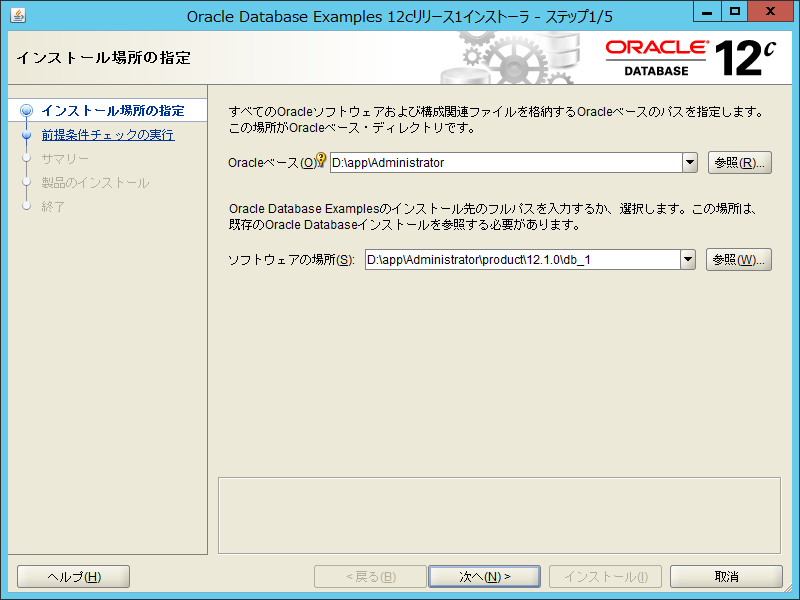Proceed with the 次へ(N) > button
This screenshot has height=600, width=800.
click(x=485, y=577)
